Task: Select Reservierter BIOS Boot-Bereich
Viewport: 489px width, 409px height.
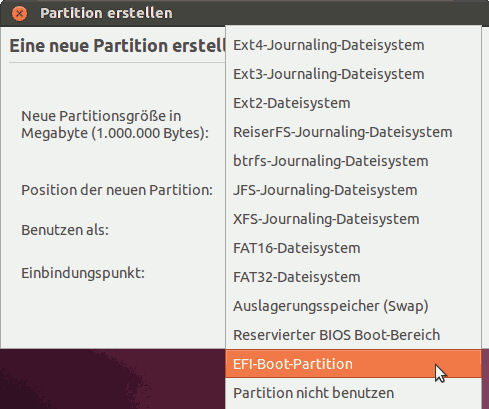Action: pos(353,335)
